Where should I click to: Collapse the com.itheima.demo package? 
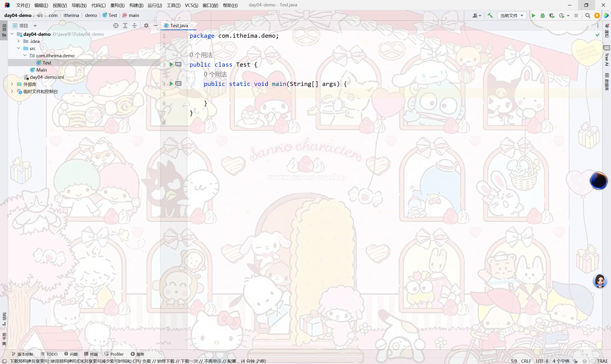point(25,55)
